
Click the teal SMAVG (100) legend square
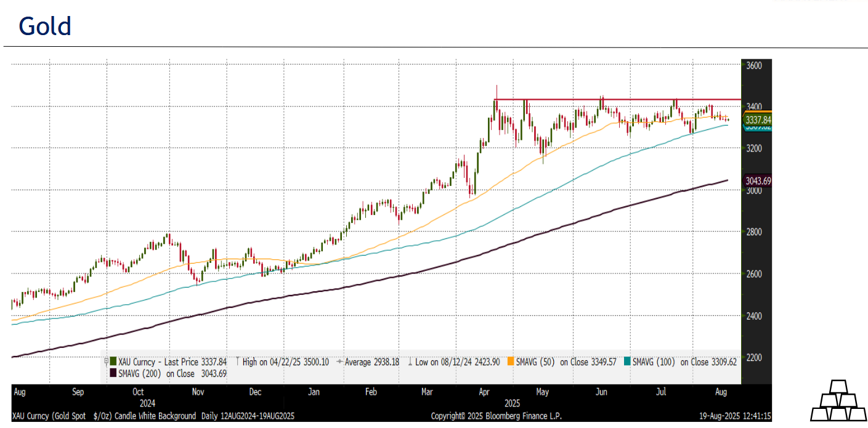coord(628,362)
